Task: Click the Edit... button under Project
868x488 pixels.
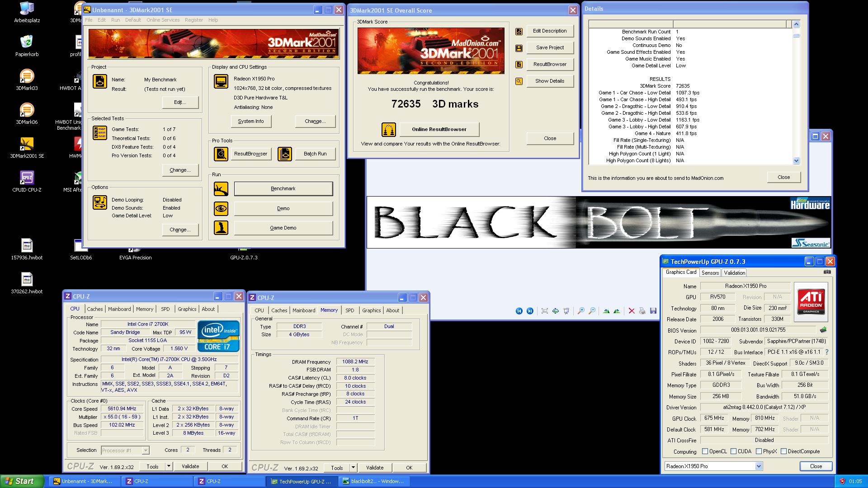Action: tap(180, 102)
